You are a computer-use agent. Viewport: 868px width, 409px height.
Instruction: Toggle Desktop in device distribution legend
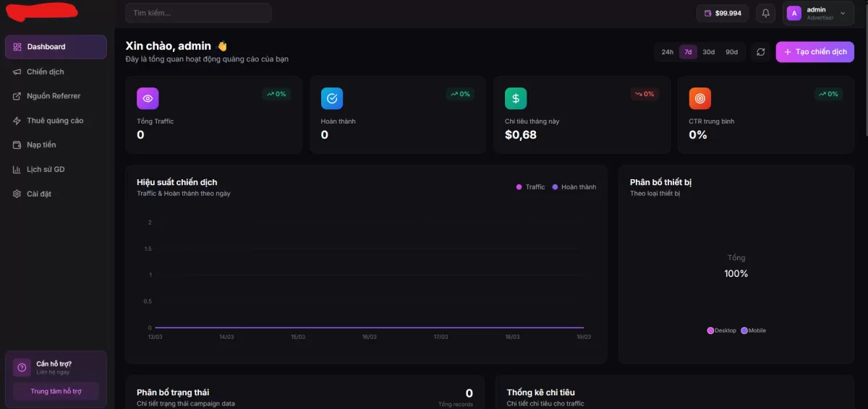coord(721,330)
